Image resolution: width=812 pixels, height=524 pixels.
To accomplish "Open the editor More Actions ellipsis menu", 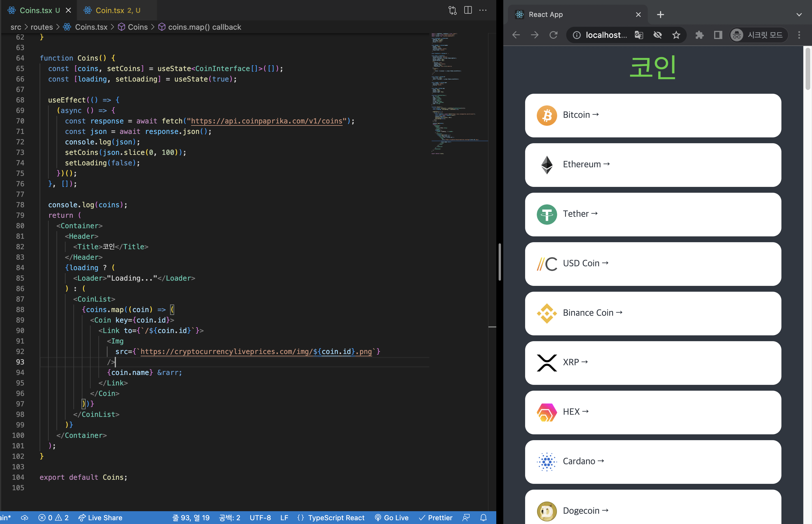I will coord(483,10).
